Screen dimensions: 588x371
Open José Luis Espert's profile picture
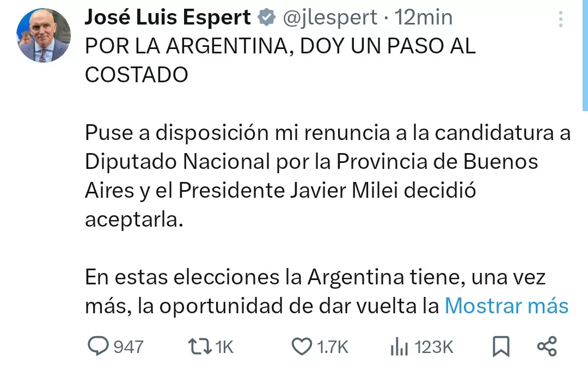[44, 35]
